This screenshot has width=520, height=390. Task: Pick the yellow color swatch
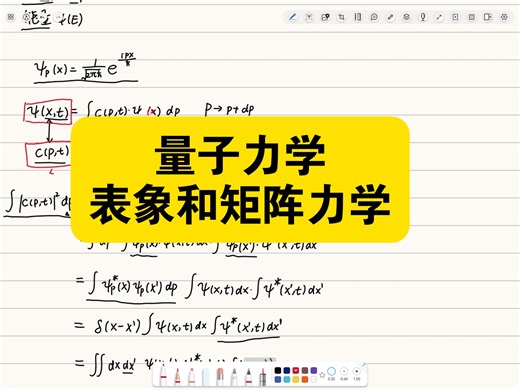click(296, 379)
